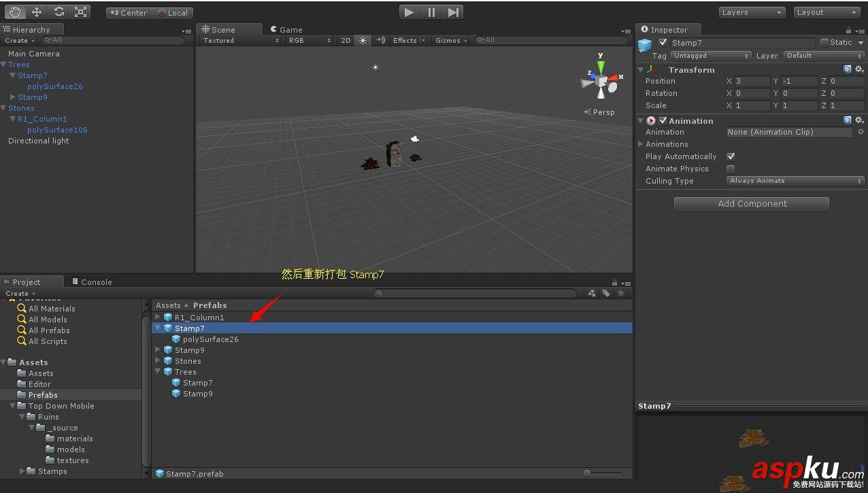Select polySurface106 in Hierarchy

pyautogui.click(x=57, y=130)
